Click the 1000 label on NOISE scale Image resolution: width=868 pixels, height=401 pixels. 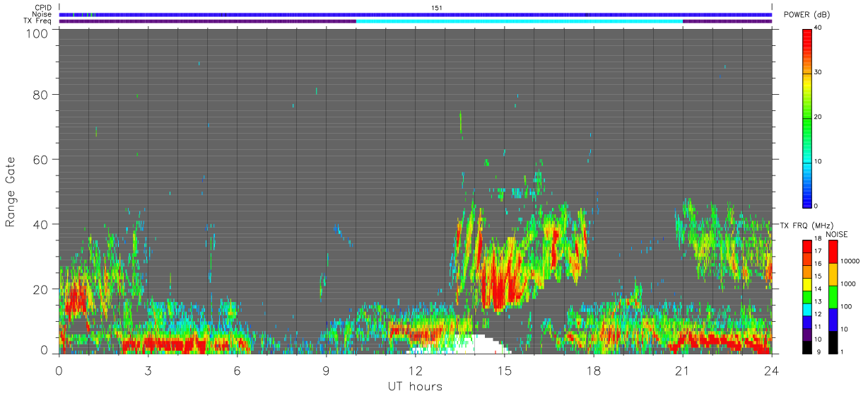(x=848, y=284)
